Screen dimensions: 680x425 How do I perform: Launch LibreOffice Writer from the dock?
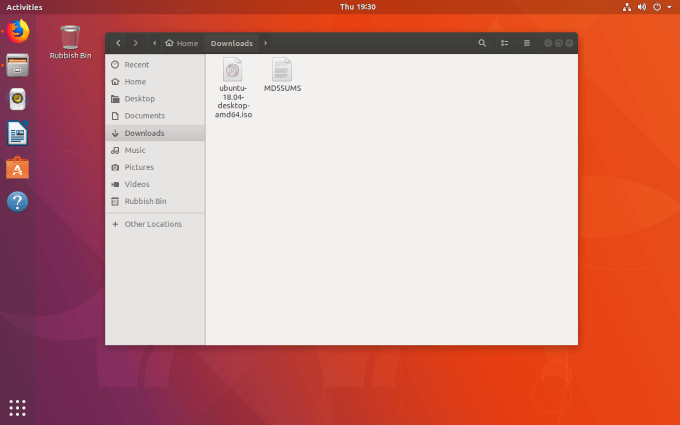(x=18, y=133)
